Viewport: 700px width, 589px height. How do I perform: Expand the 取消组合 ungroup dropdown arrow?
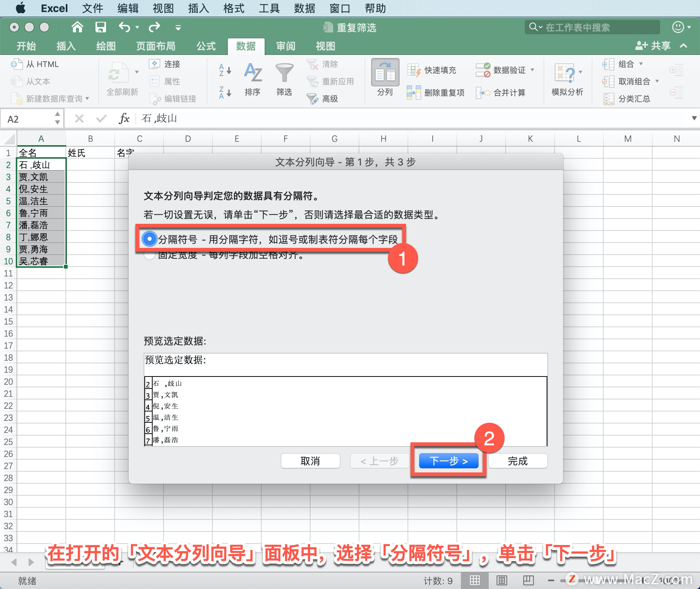pos(657,81)
